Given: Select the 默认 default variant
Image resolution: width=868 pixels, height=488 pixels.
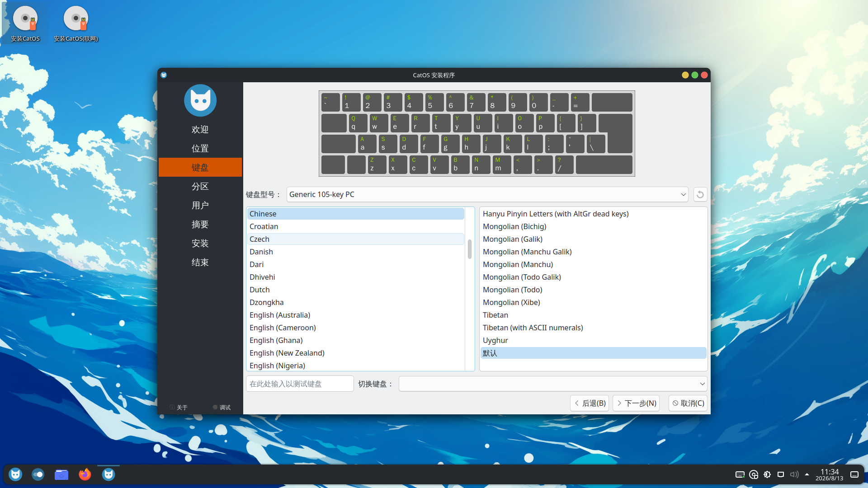Looking at the screenshot, I should click(593, 353).
